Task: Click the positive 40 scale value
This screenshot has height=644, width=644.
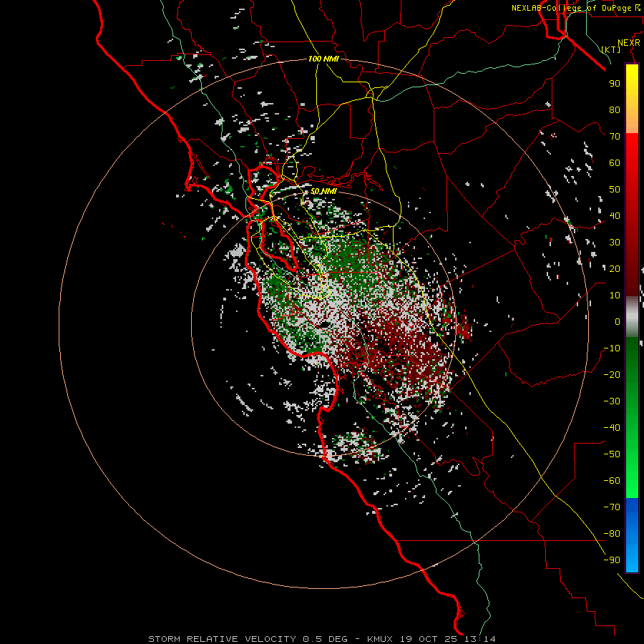Action: click(615, 215)
